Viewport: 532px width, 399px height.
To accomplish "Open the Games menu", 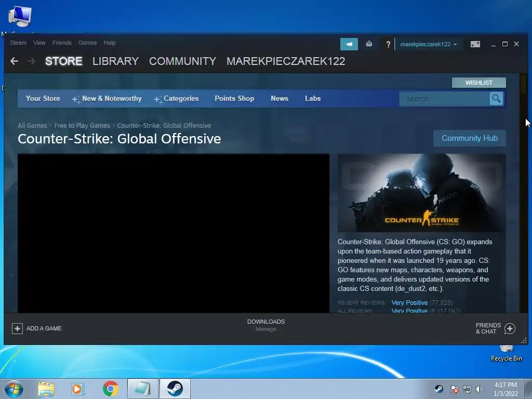I will point(87,43).
